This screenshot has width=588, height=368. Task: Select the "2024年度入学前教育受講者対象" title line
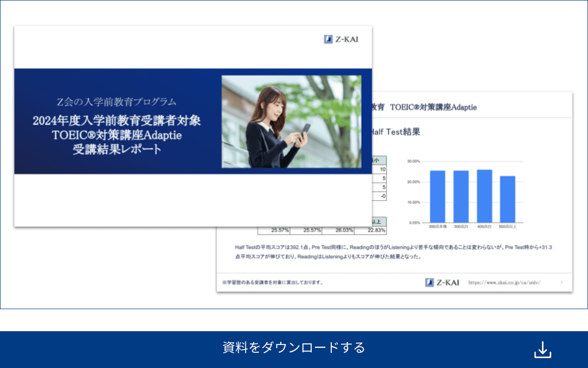117,120
